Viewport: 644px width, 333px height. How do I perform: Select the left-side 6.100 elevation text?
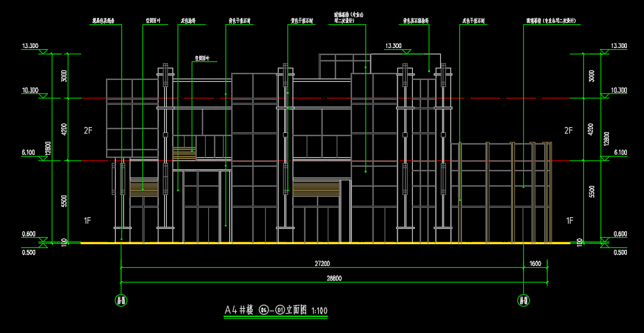click(x=28, y=152)
